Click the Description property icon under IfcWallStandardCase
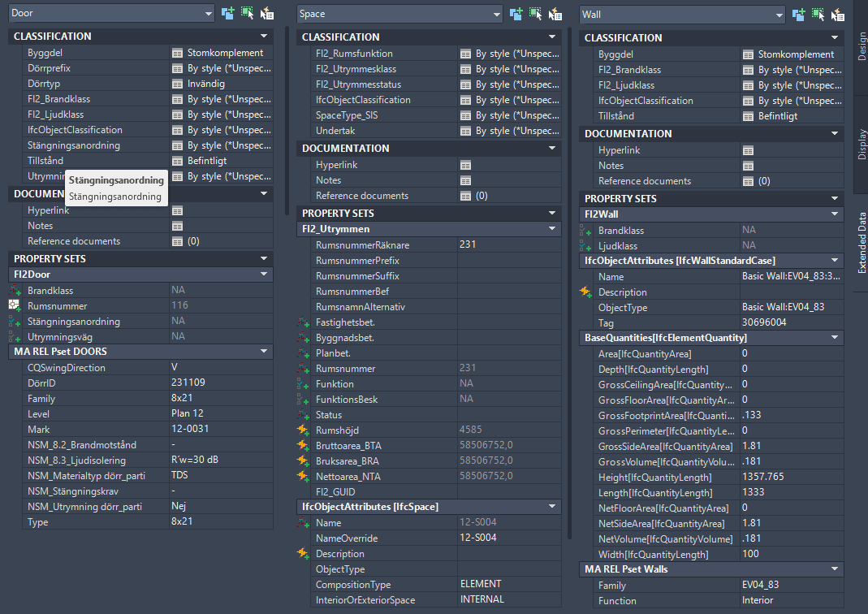Viewport: 868px width, 614px height. [x=585, y=292]
